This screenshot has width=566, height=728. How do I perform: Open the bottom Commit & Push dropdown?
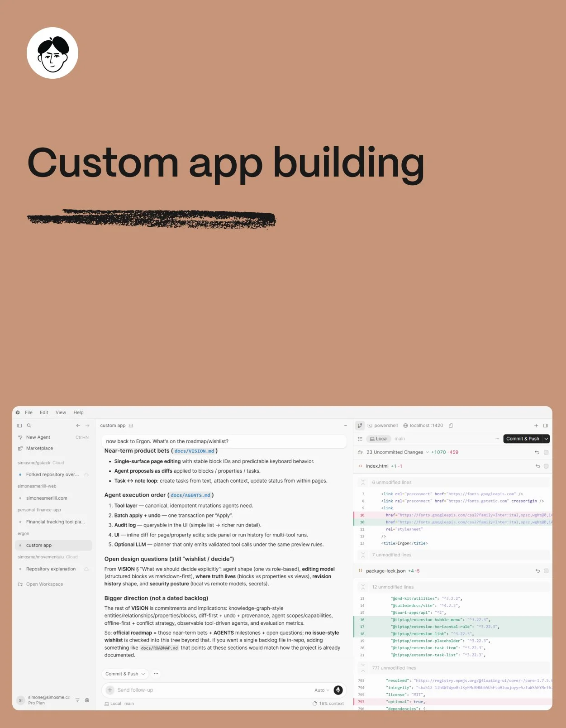(143, 674)
